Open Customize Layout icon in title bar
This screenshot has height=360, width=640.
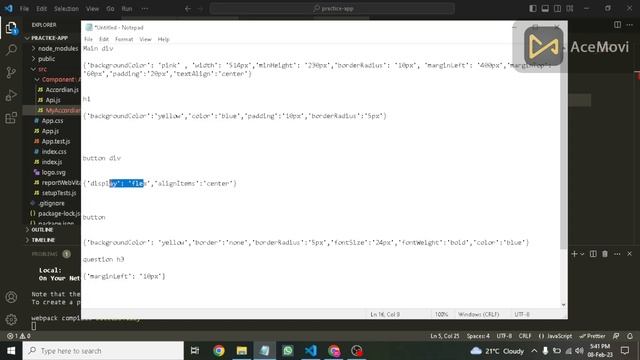tap(570, 8)
